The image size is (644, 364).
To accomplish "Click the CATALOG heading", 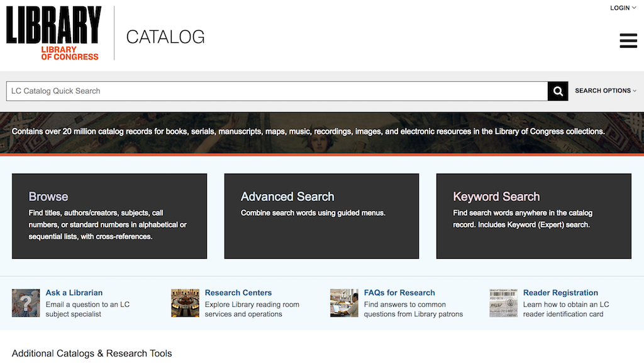I will (x=165, y=37).
